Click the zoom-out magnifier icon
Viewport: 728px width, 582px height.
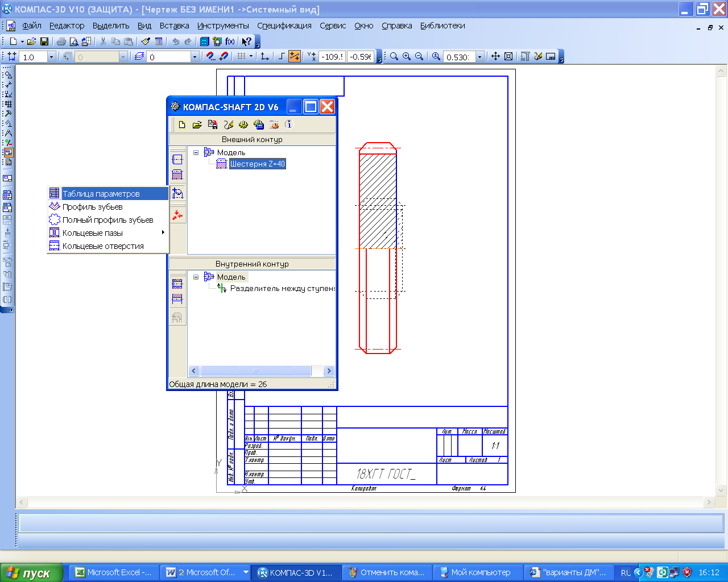[x=419, y=56]
